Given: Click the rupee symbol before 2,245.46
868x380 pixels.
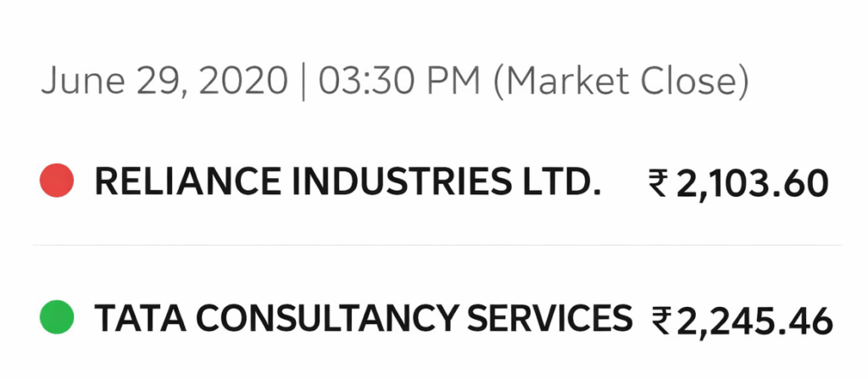Looking at the screenshot, I should click(662, 321).
